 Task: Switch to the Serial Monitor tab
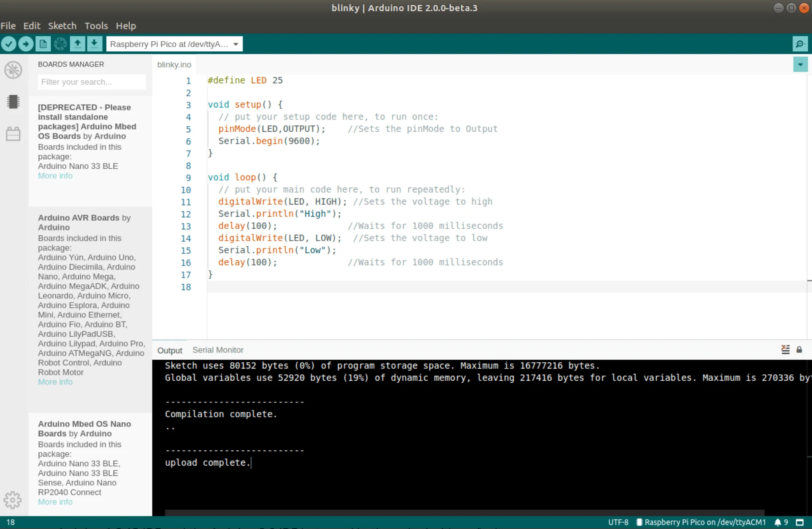point(218,350)
